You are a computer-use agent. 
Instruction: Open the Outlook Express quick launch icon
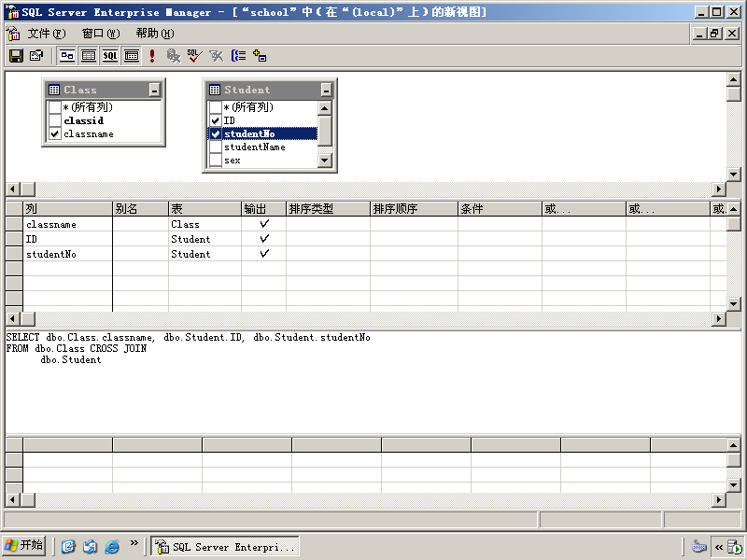[90, 546]
